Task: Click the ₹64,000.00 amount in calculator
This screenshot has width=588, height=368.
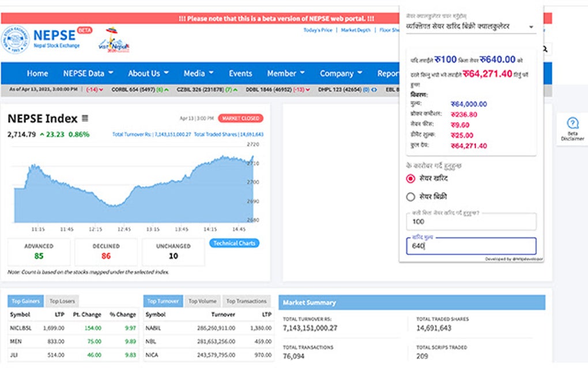Action: pyautogui.click(x=469, y=104)
